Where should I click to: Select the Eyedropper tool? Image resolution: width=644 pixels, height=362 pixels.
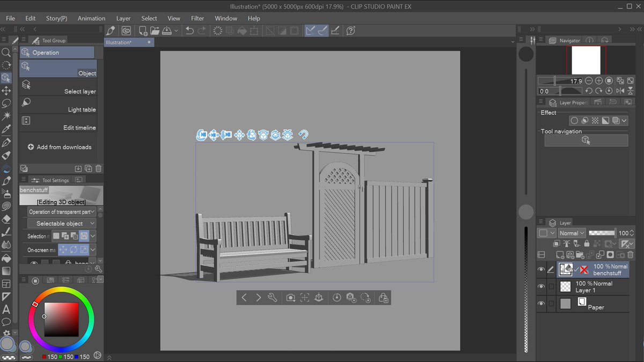(x=6, y=129)
